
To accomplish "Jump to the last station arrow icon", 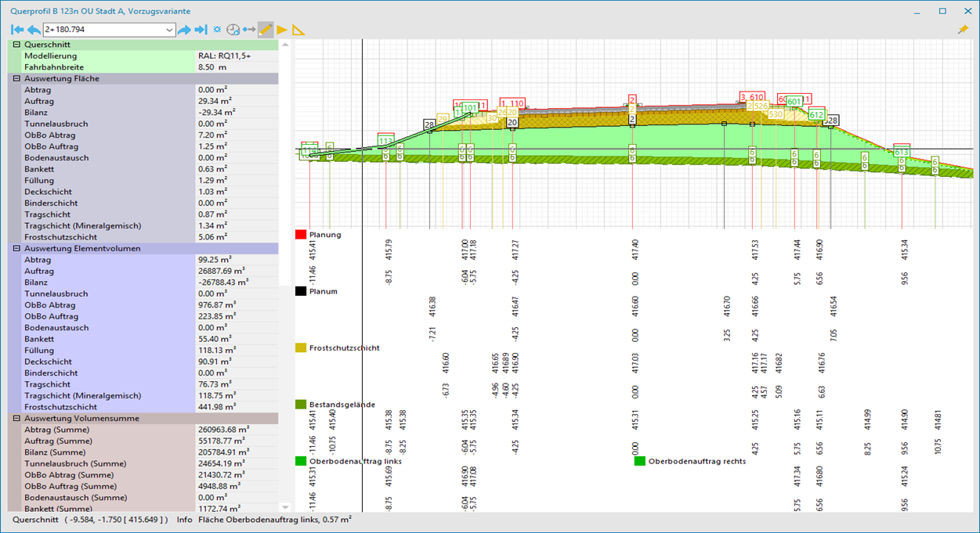I will pos(201,30).
